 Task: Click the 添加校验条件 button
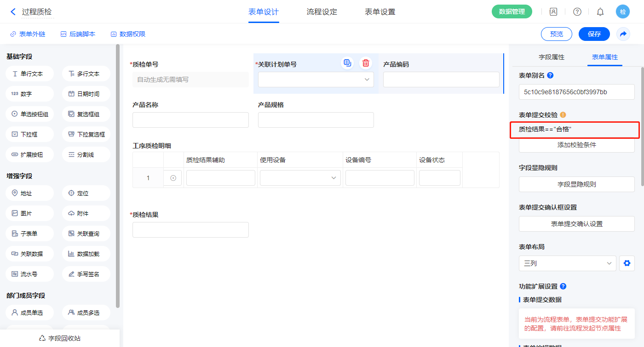(x=576, y=145)
